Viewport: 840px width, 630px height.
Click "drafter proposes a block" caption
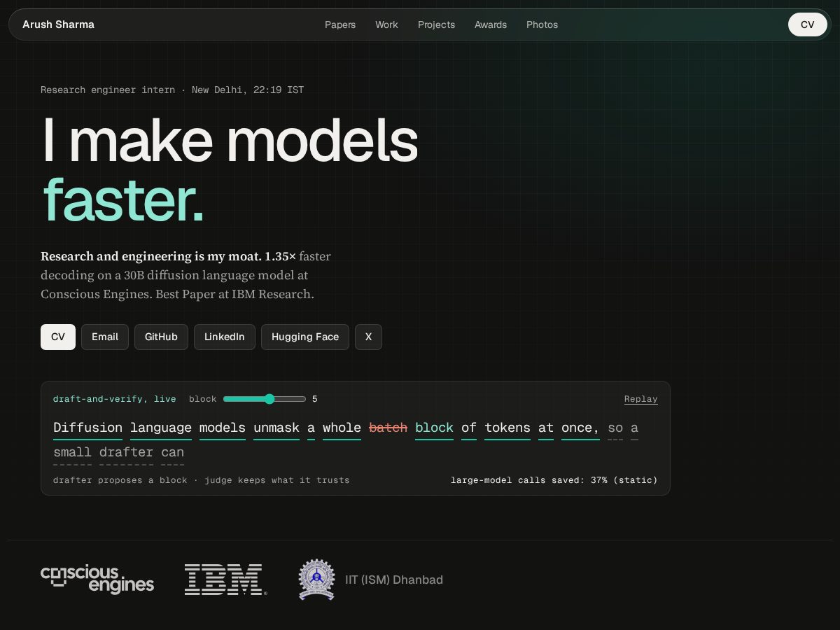click(120, 480)
